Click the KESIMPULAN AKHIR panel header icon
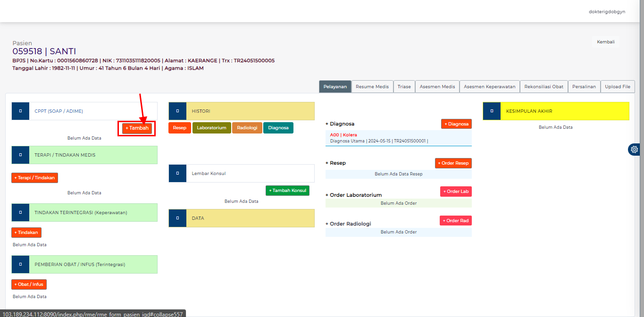The image size is (644, 317). click(x=491, y=110)
